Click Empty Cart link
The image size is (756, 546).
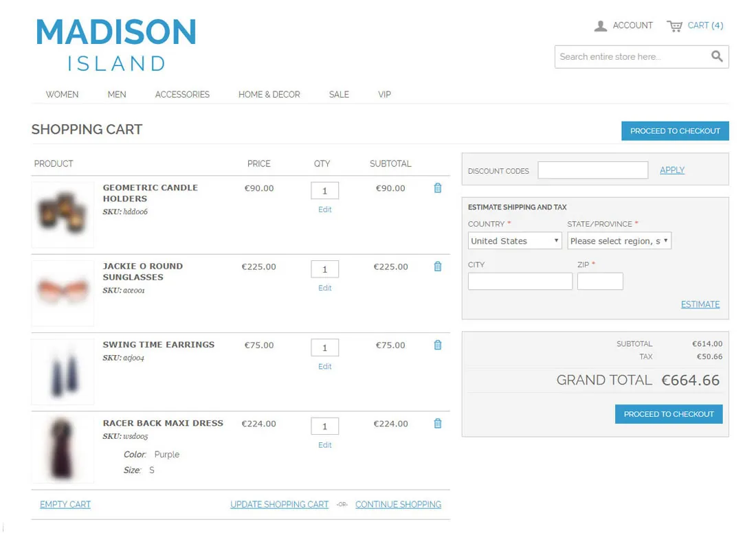65,505
